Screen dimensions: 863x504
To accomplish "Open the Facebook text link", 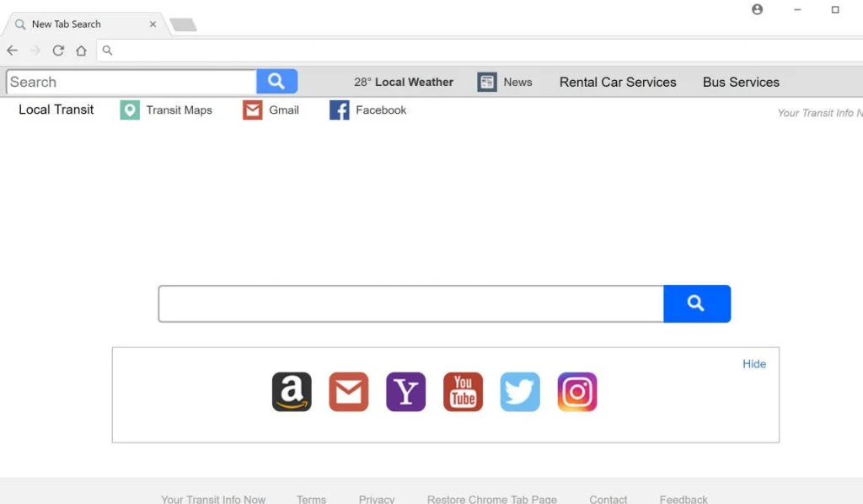I will [x=381, y=110].
